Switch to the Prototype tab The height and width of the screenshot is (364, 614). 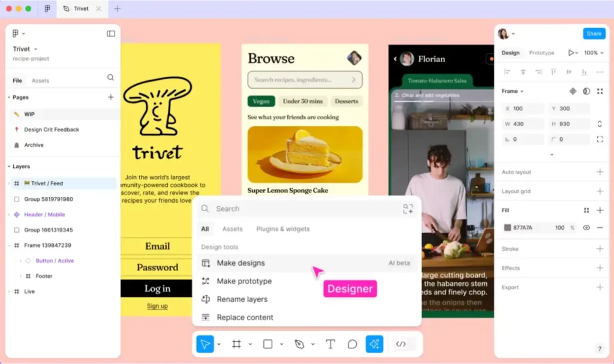541,53
